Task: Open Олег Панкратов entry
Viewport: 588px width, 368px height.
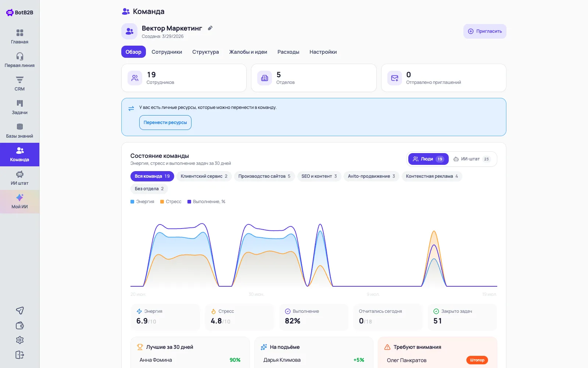Action: pos(407,360)
